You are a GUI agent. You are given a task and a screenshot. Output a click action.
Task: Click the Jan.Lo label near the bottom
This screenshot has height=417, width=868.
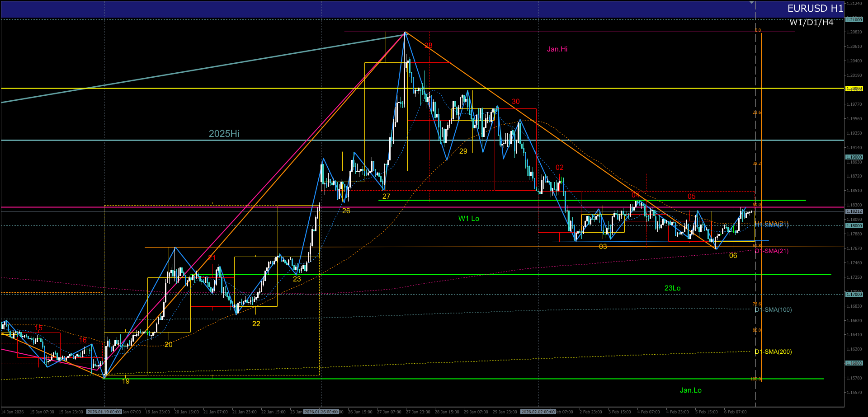[x=690, y=390]
